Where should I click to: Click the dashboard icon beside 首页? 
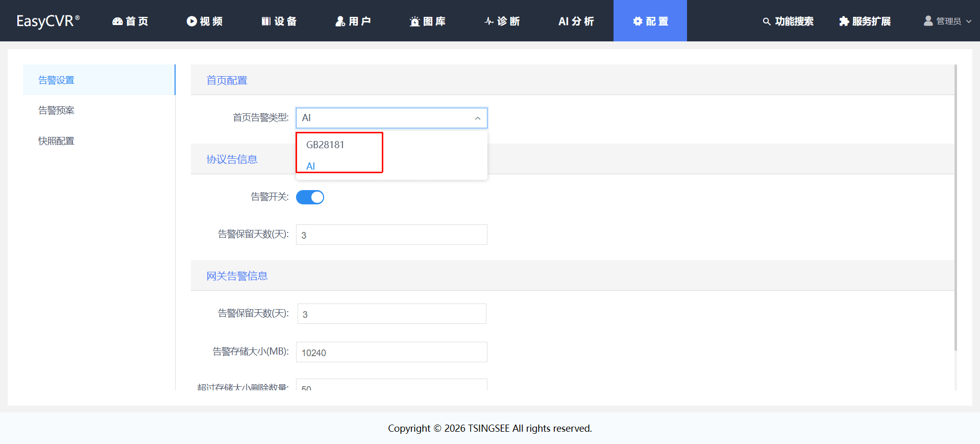click(x=117, y=21)
